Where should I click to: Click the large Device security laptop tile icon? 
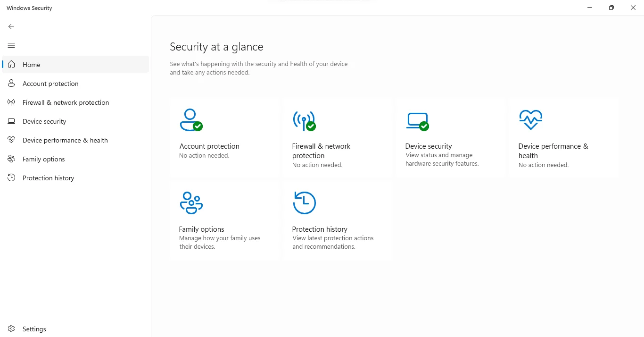[x=418, y=122]
